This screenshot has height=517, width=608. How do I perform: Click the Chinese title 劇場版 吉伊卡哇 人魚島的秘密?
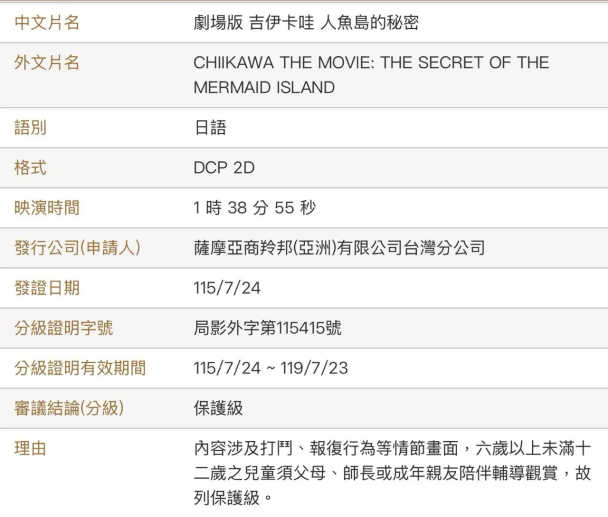306,22
